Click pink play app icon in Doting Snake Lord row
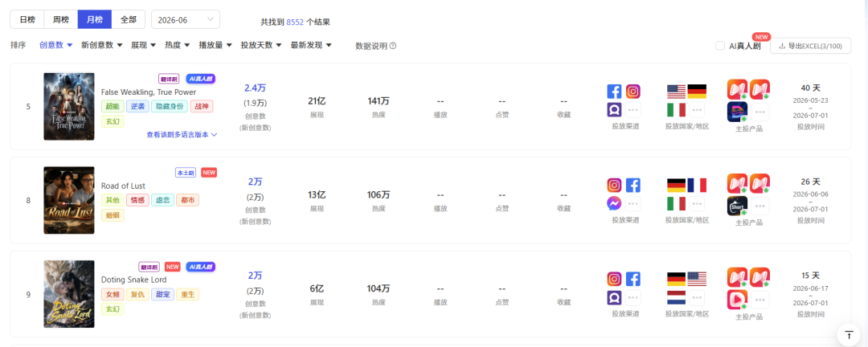This screenshot has width=868, height=347. pyautogui.click(x=737, y=300)
